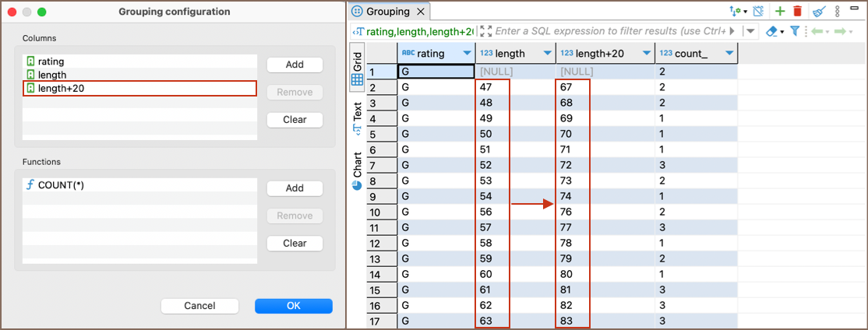Open the three-dot view menu icon
Image resolution: width=868 pixels, height=330 pixels.
[x=838, y=11]
